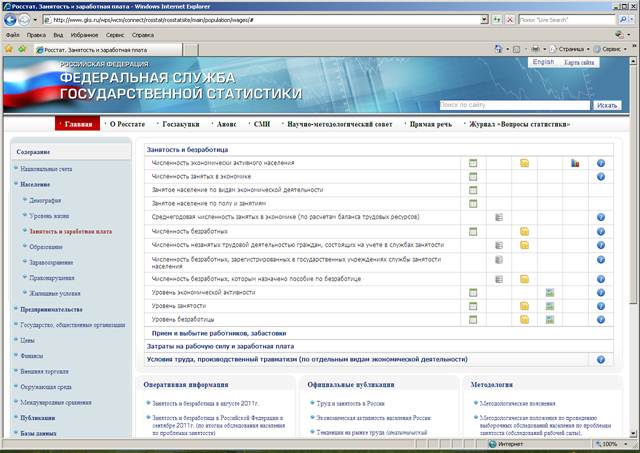
Task: Open help icon for Уровень безработицы
Action: tap(601, 320)
